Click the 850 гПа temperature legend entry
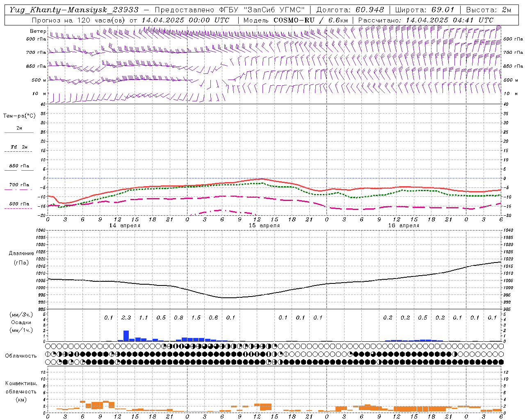 coord(19,168)
